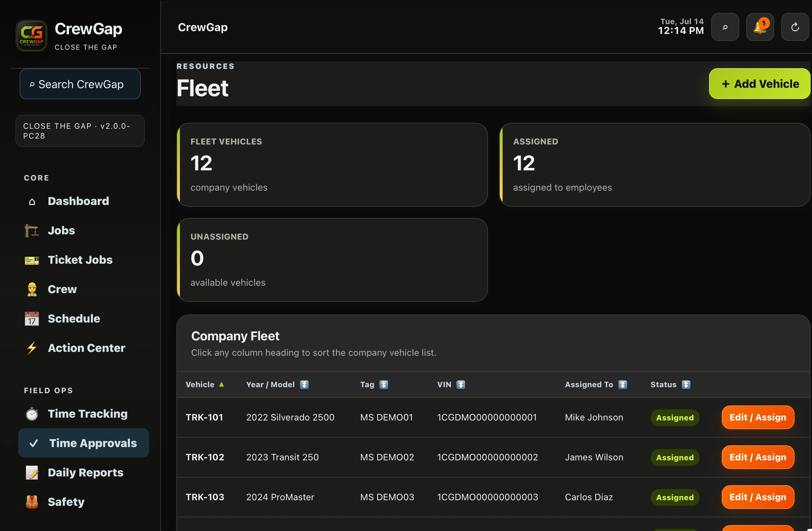
Task: Click Assigned status badge for Carlos Diaz
Action: coord(675,497)
